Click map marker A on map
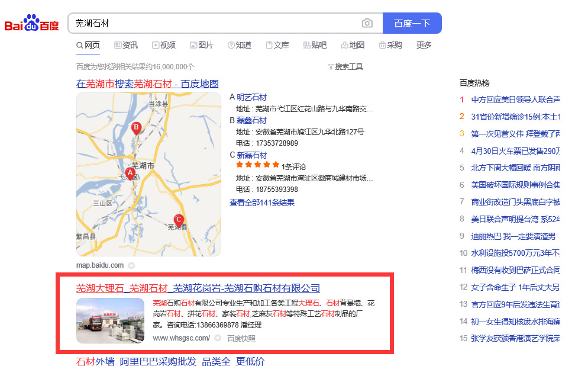This screenshot has height=366, width=588. click(x=130, y=173)
